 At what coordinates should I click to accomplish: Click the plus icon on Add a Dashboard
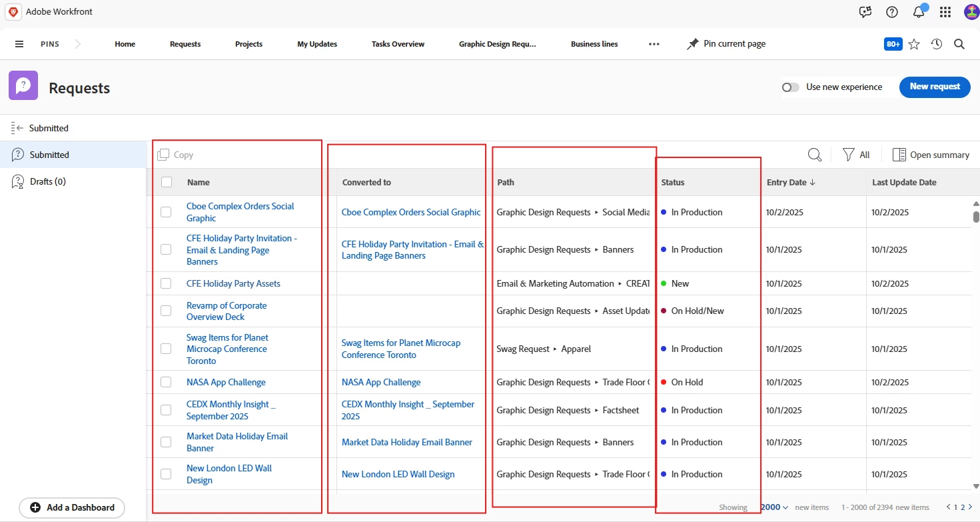(35, 507)
